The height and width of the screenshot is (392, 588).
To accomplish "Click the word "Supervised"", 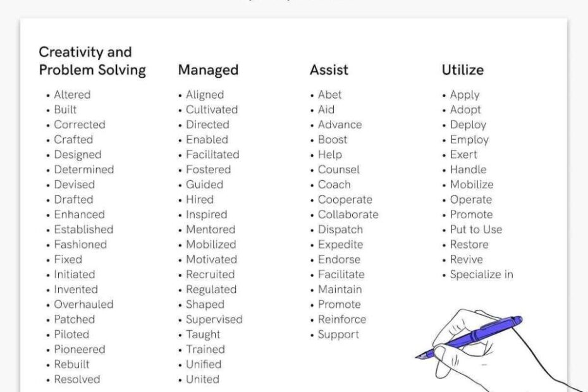I will (x=214, y=319).
